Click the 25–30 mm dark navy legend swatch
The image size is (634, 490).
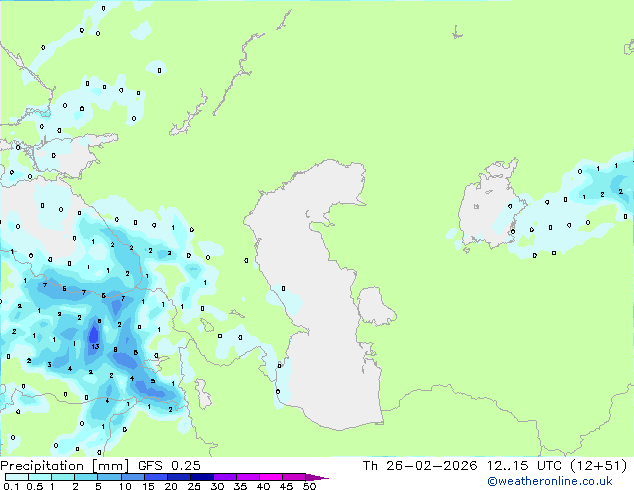(x=201, y=477)
